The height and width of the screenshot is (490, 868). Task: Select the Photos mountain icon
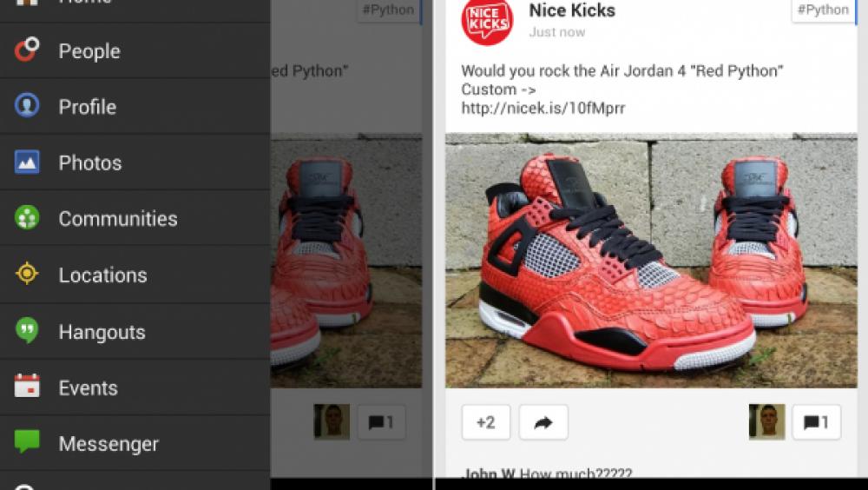tap(27, 162)
